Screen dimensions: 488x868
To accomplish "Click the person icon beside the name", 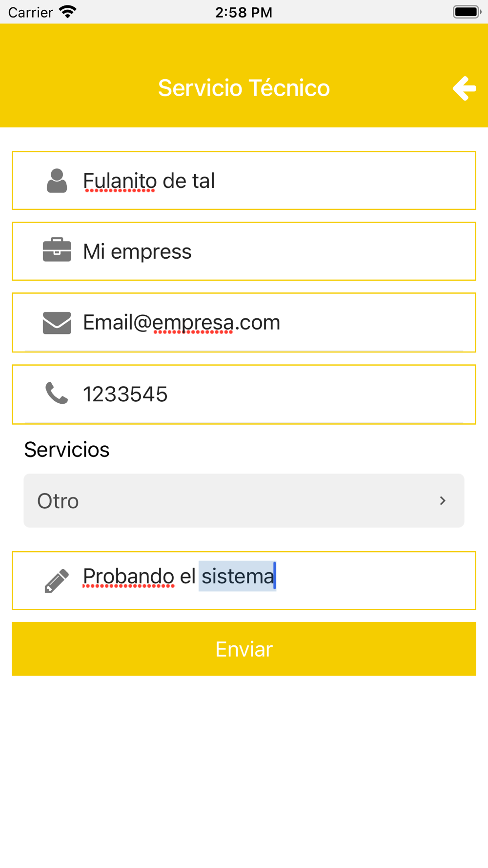I will click(57, 181).
